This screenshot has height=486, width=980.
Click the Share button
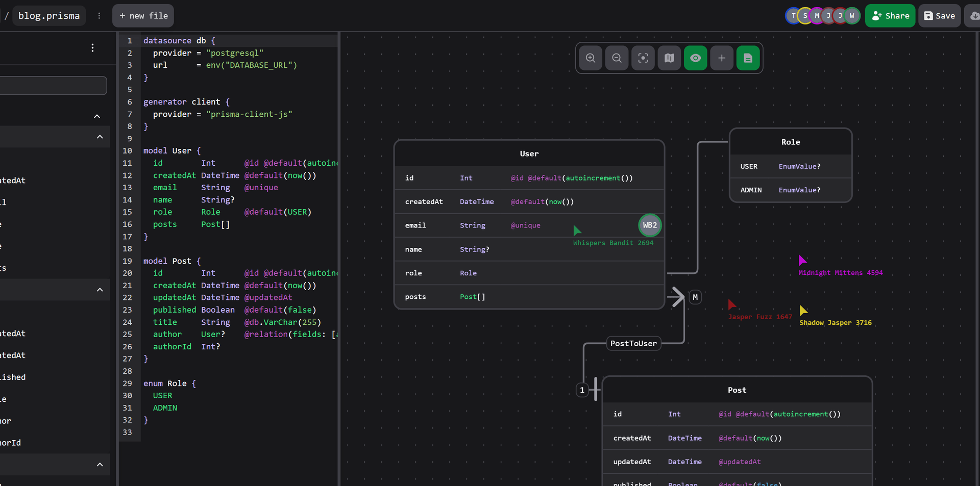890,15
